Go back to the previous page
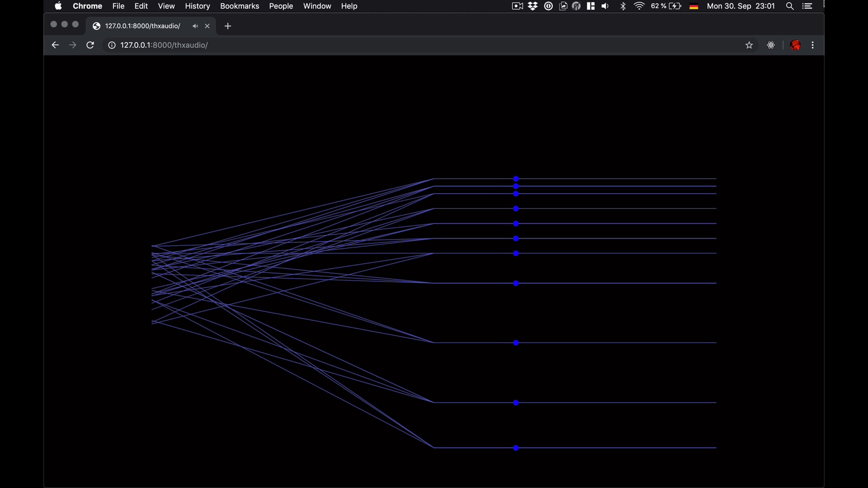 55,45
